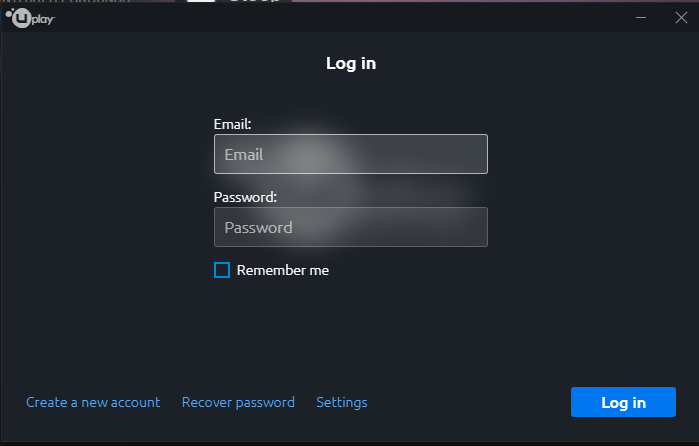Click the "Log in" heading text

pyautogui.click(x=351, y=63)
